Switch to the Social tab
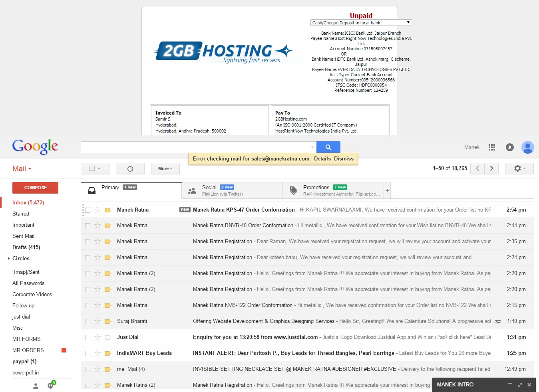The height and width of the screenshot is (392, 539). coord(232,190)
